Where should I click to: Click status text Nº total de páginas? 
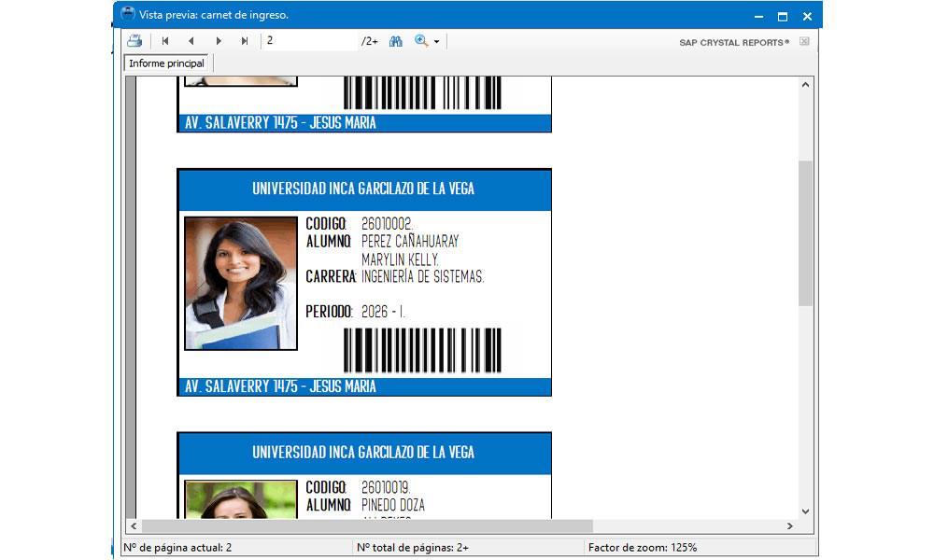pyautogui.click(x=412, y=548)
